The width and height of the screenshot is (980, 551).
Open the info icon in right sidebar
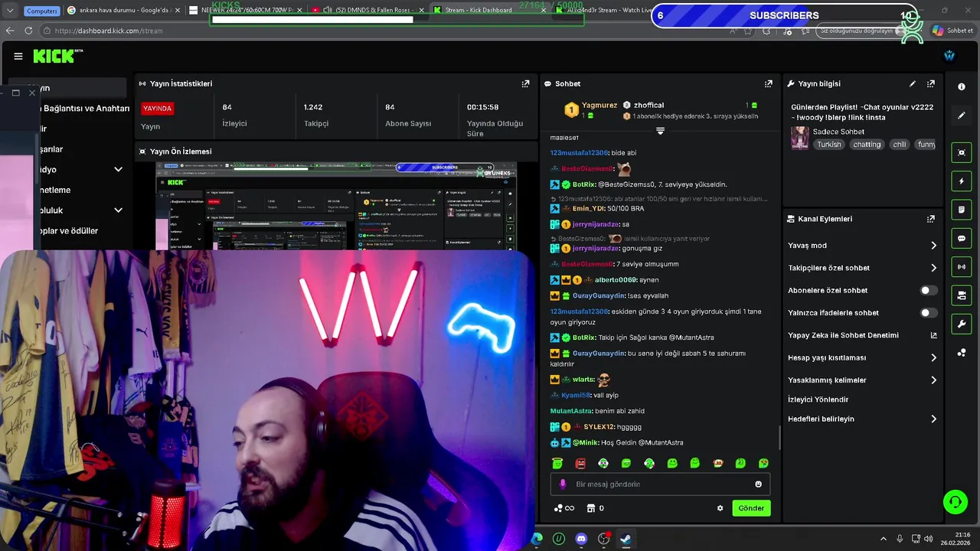962,87
